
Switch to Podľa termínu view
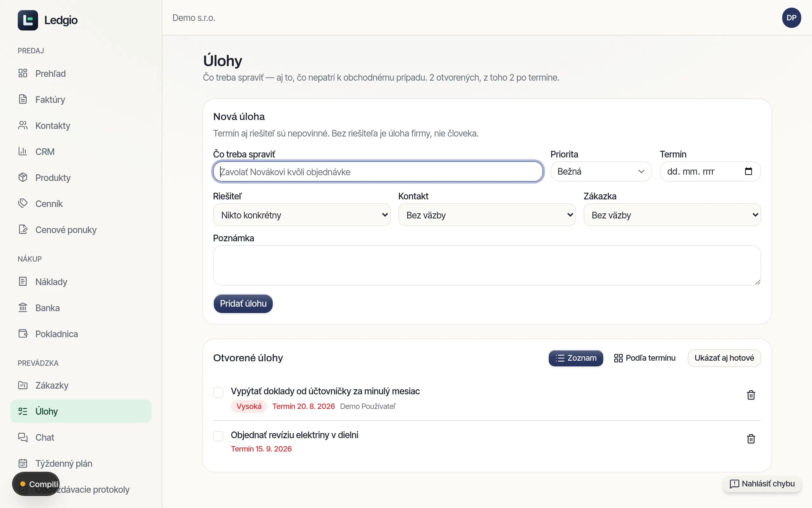(645, 358)
